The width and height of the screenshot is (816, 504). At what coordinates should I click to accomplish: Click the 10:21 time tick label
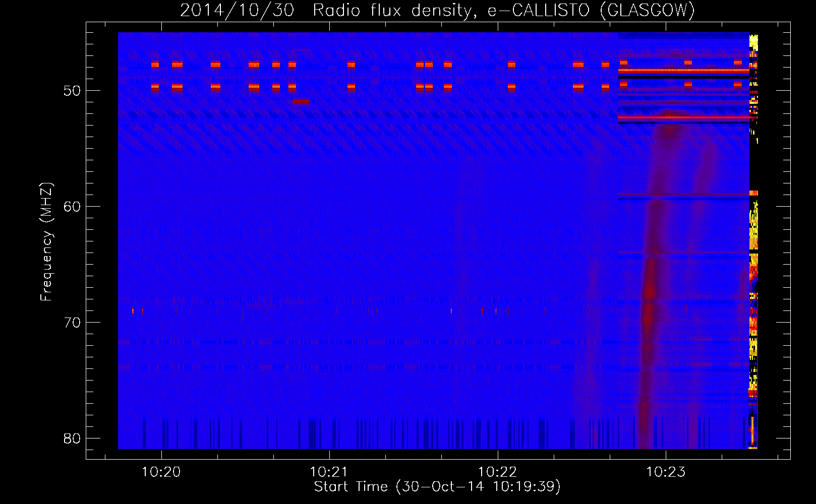[329, 472]
